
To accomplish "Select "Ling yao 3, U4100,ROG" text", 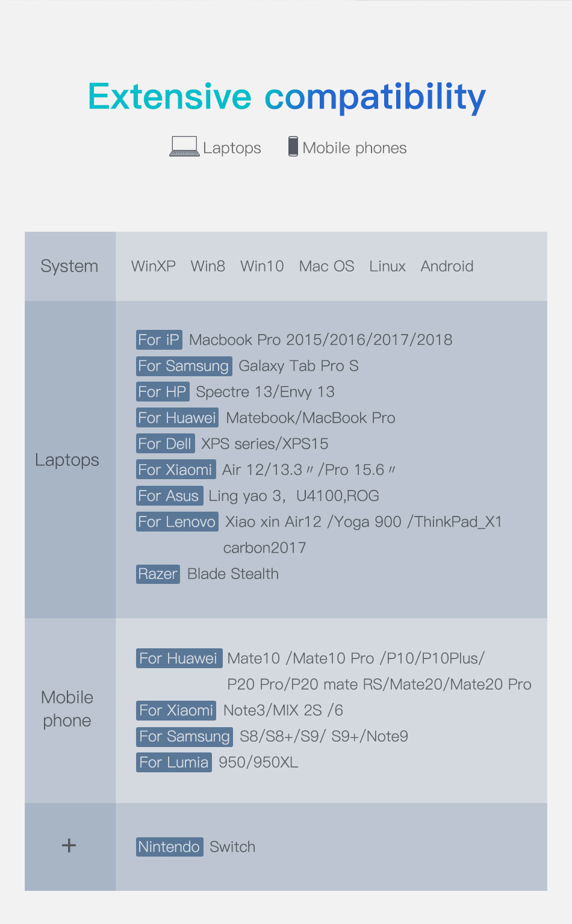I will (294, 496).
